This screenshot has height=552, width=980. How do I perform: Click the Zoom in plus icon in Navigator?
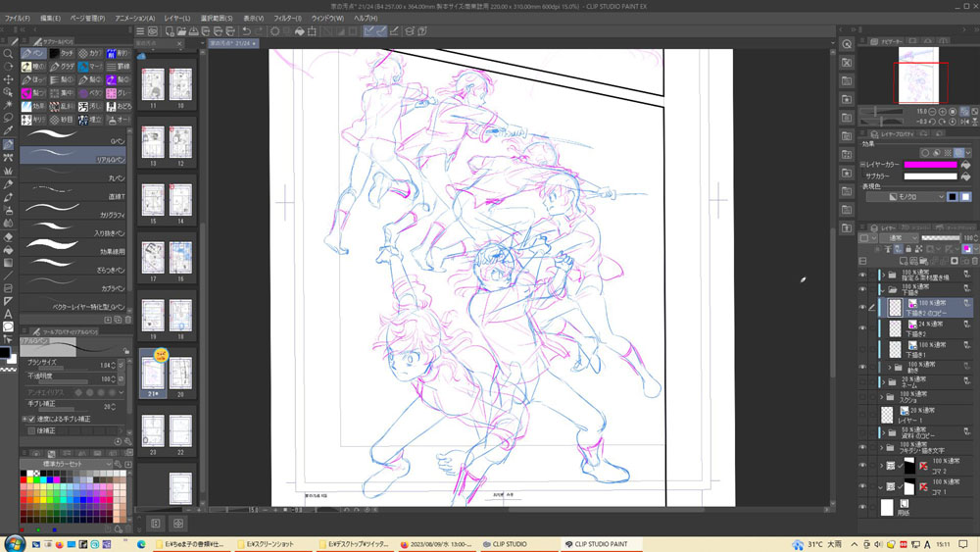tap(943, 111)
